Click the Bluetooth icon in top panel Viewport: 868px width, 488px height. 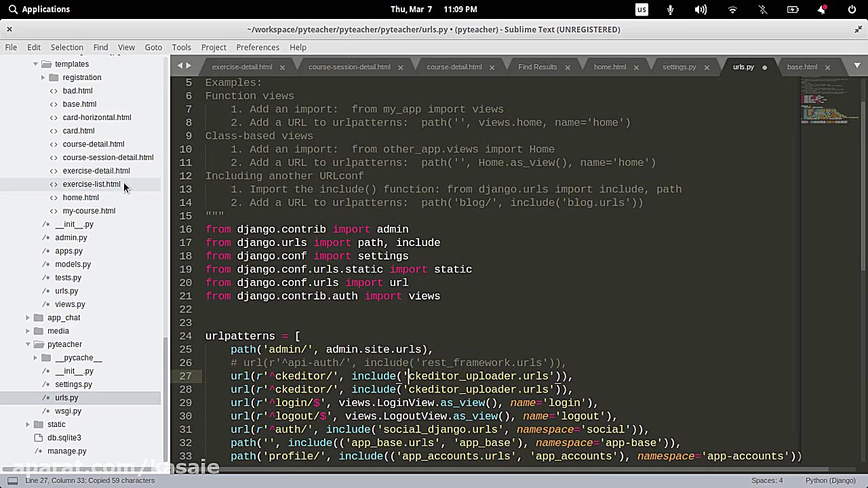[762, 9]
